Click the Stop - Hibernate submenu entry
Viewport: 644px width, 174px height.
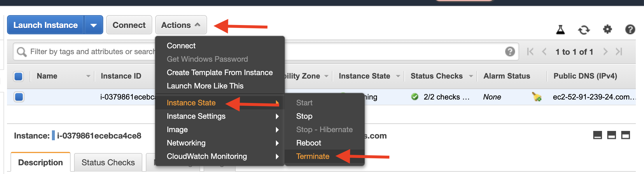point(324,129)
